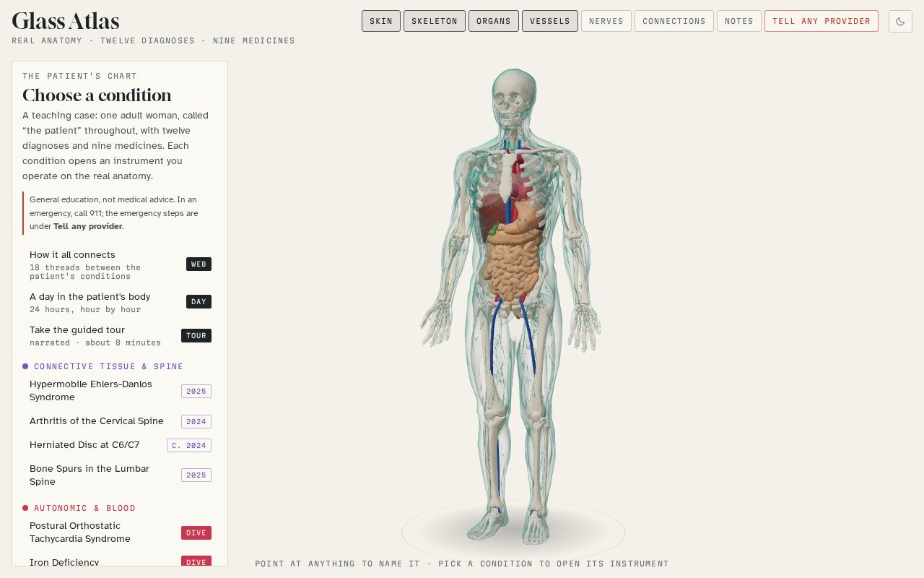
Task: Select Postural Orthostatic Tachycardia Syndrome
Action: click(120, 532)
